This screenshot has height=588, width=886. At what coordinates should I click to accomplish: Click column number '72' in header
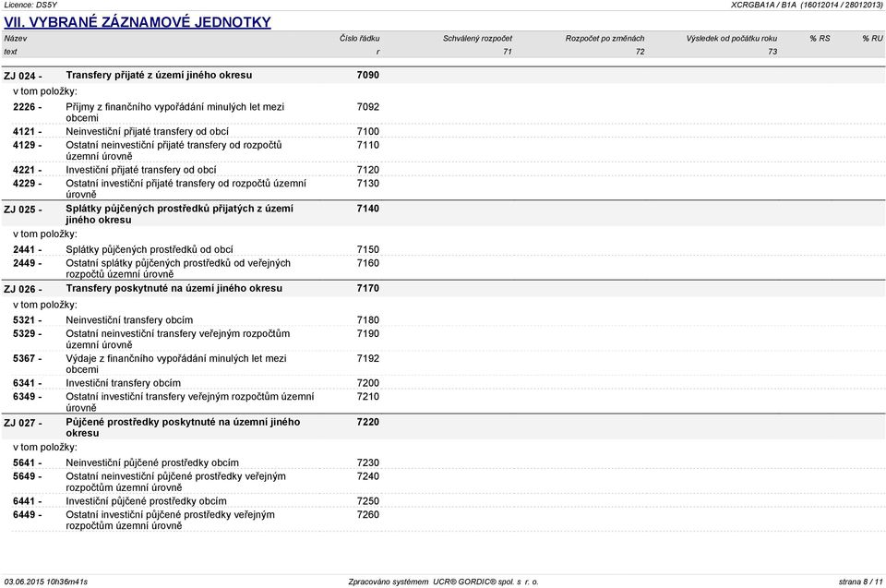(640, 52)
